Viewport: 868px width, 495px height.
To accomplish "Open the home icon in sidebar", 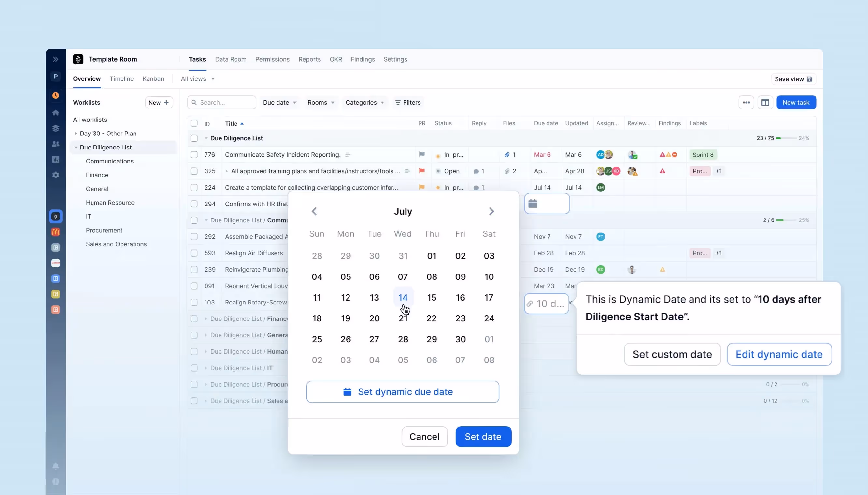I will pos(56,113).
